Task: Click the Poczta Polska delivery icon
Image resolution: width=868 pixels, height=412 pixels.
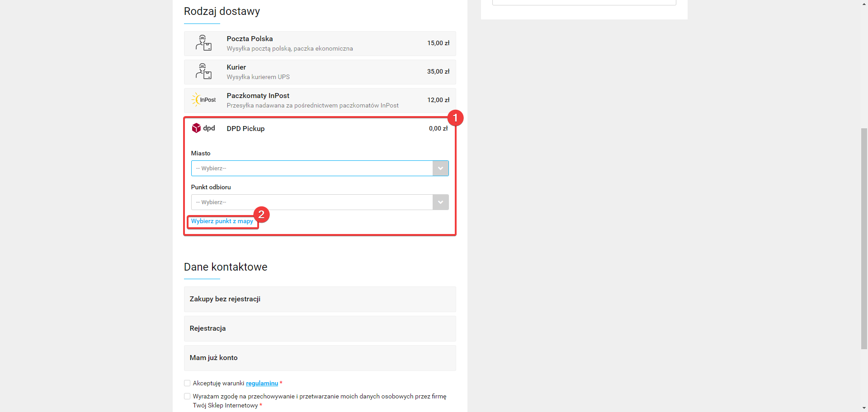Action: (x=204, y=43)
